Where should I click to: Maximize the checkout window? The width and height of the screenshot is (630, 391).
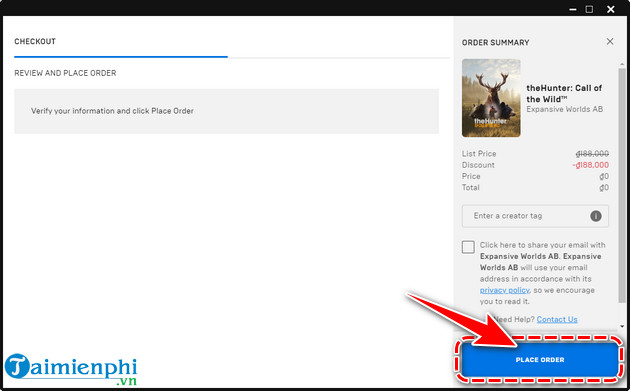coord(589,9)
